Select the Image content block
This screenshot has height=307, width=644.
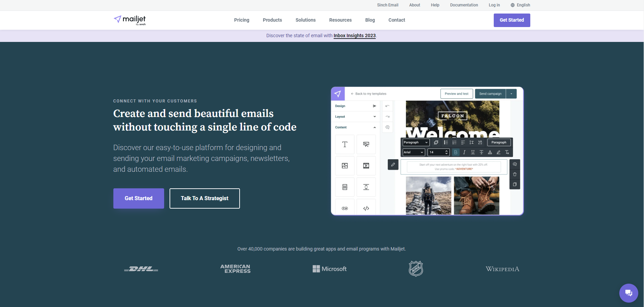(345, 166)
